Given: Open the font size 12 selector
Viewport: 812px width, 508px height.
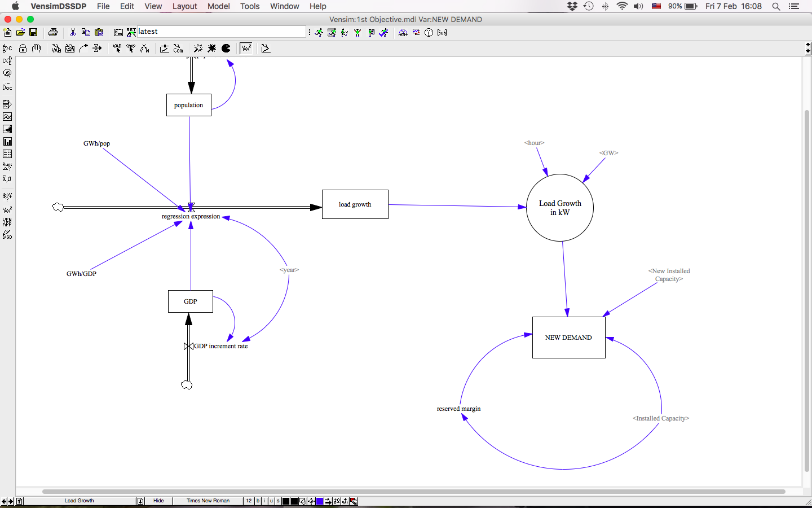Looking at the screenshot, I should point(249,501).
